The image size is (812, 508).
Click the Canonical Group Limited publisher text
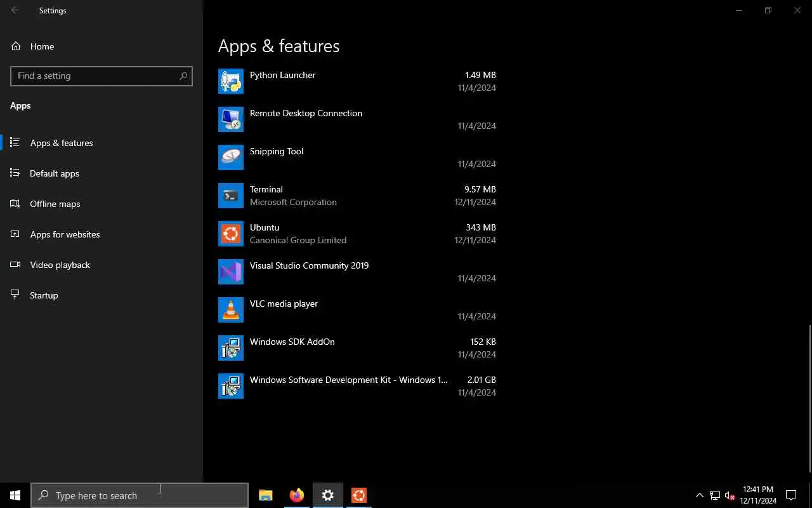(x=298, y=240)
